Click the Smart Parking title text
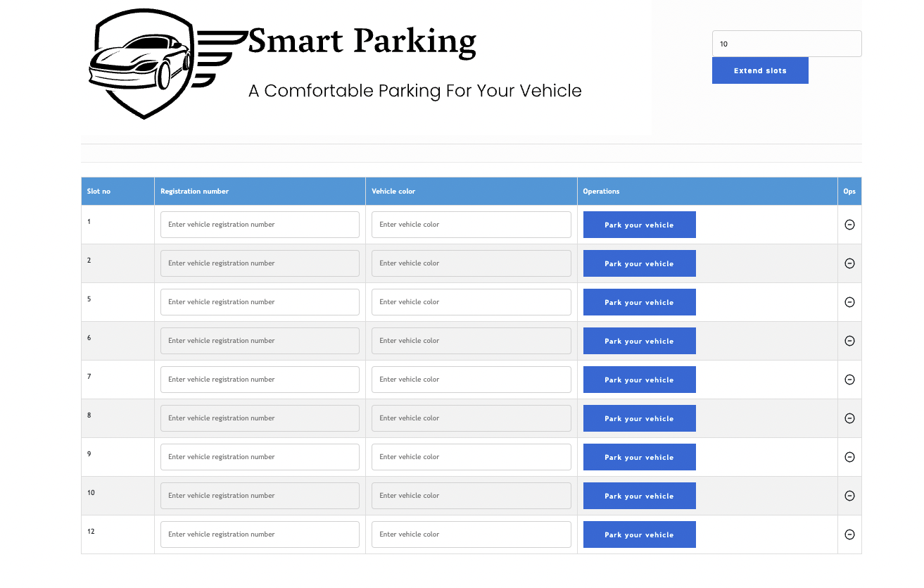Image resolution: width=924 pixels, height=588 pixels. 362,42
